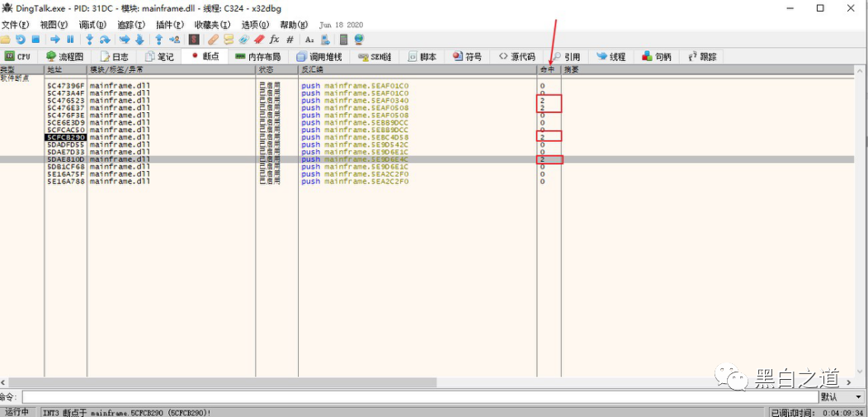868x417 pixels.
Task: Execute until return icon
Action: tap(159, 40)
